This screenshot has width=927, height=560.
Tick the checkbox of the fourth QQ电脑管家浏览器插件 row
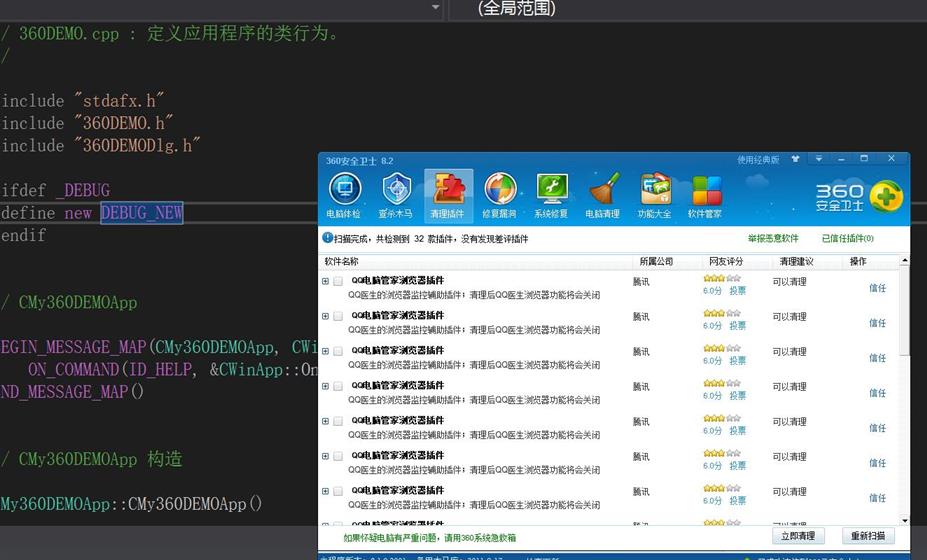point(338,386)
